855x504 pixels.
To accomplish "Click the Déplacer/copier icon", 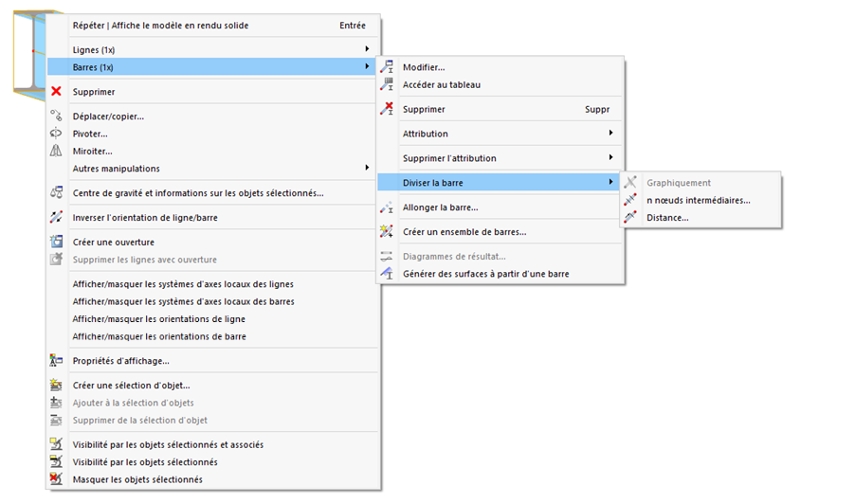I will (x=56, y=117).
